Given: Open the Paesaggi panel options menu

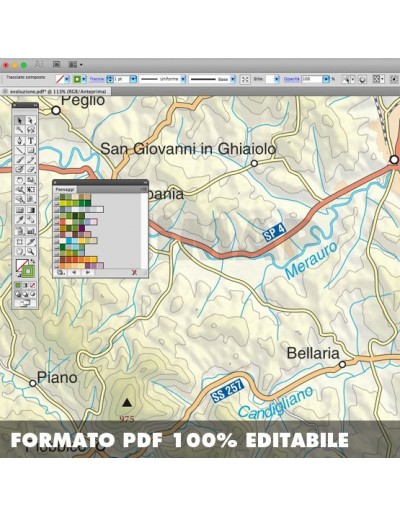Looking at the screenshot, I should 144,189.
